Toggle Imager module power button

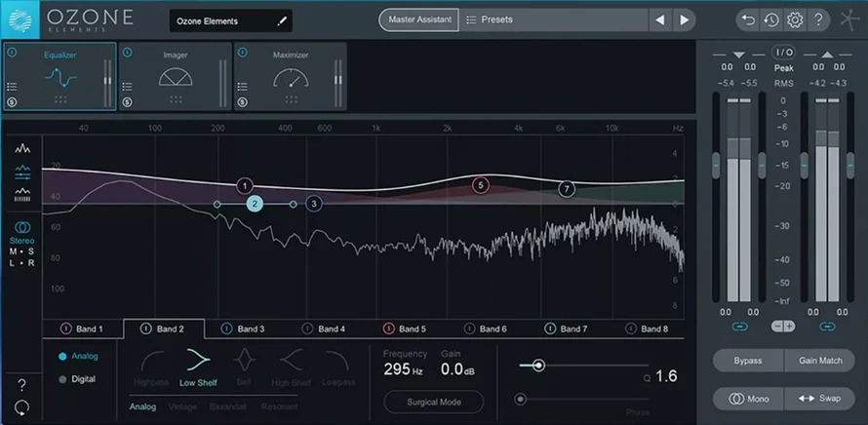[x=128, y=53]
